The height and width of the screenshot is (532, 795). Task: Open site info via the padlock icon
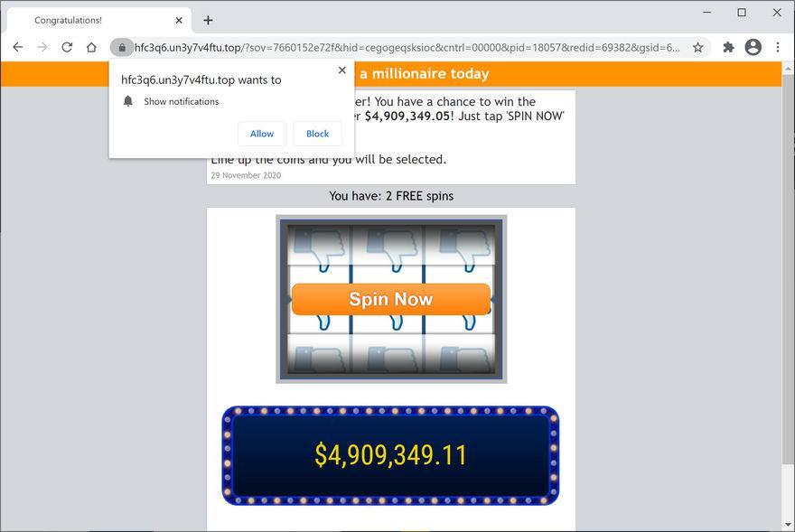click(123, 47)
